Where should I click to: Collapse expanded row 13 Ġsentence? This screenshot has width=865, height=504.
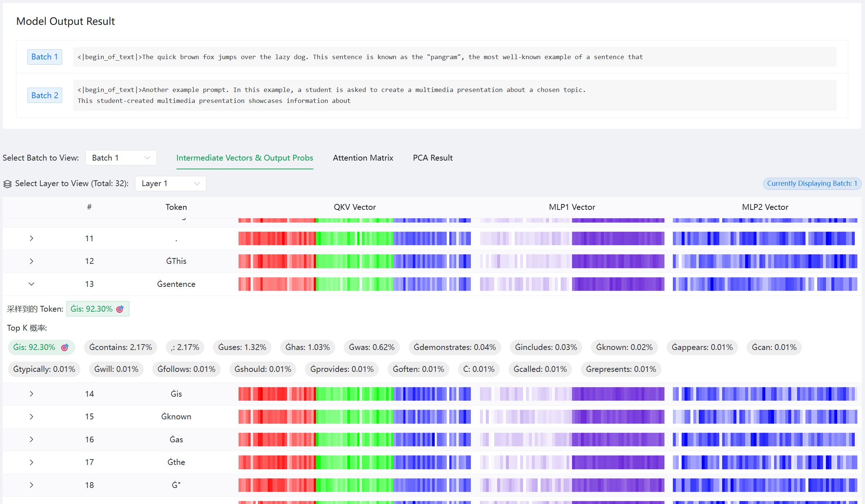(31, 284)
